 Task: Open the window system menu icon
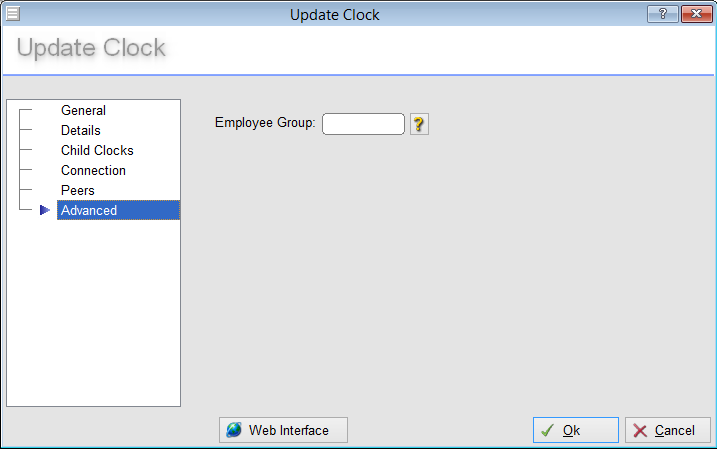point(13,14)
